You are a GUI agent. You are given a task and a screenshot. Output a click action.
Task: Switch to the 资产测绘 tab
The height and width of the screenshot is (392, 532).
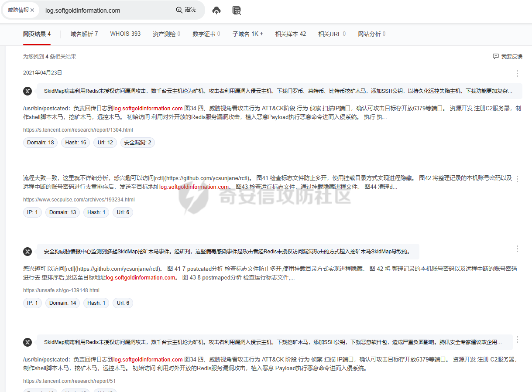click(x=166, y=34)
